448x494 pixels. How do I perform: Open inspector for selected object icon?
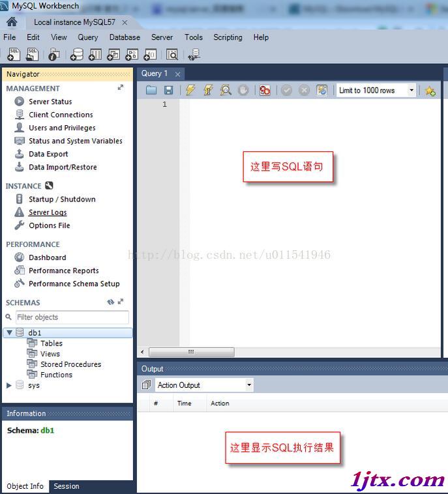coord(54,55)
